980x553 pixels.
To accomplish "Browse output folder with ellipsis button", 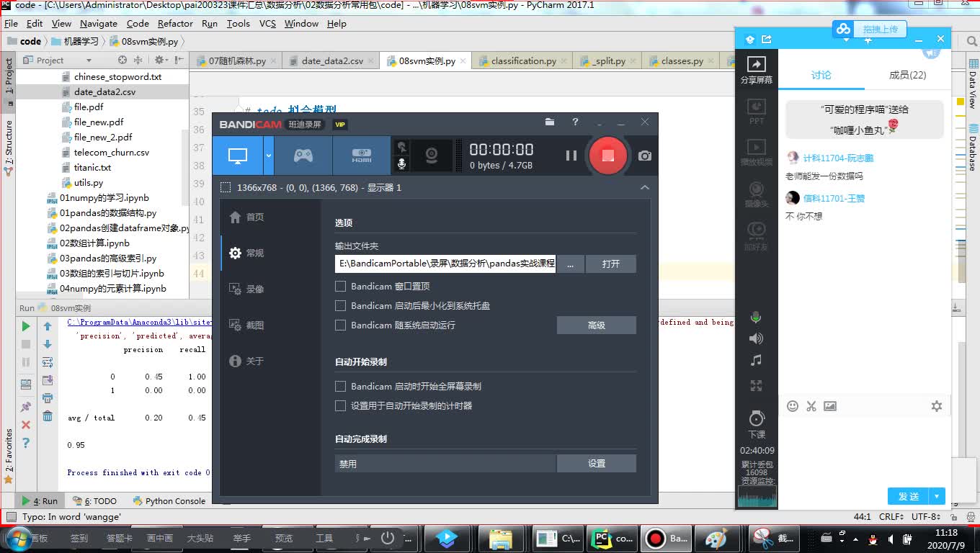I will point(570,264).
